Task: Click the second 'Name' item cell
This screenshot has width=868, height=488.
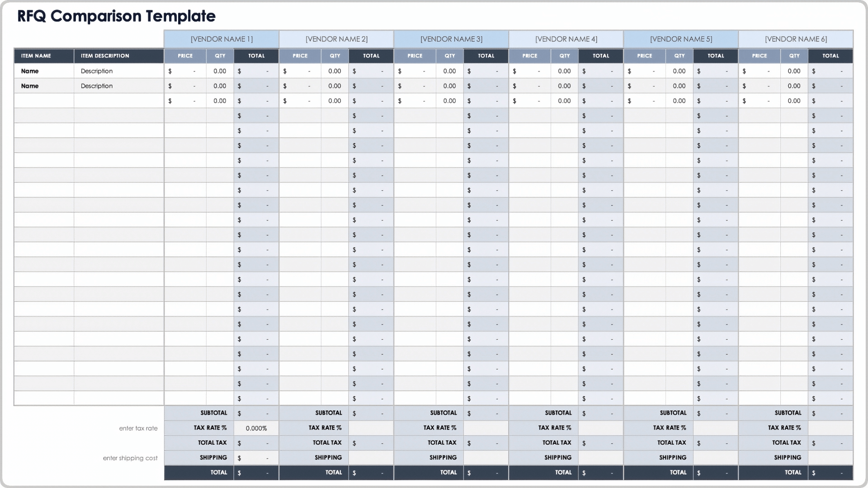Action: coord(44,86)
